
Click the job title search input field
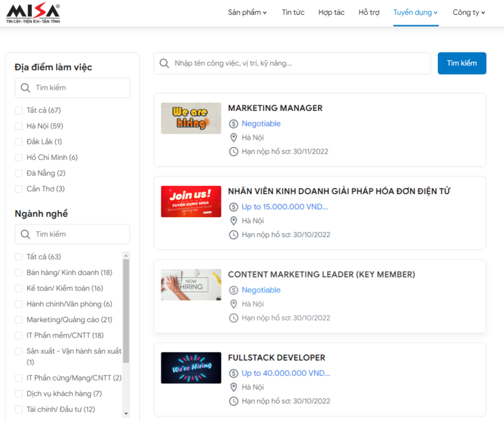point(292,63)
